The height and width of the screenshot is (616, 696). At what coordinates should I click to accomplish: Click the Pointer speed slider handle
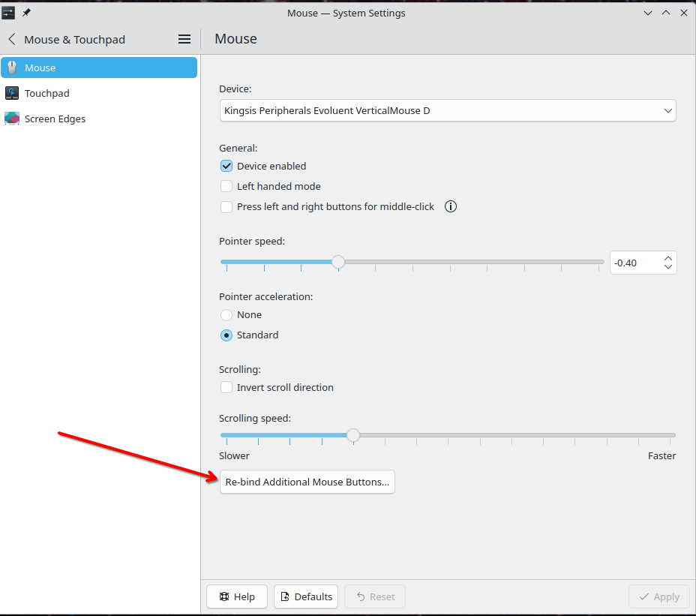338,262
